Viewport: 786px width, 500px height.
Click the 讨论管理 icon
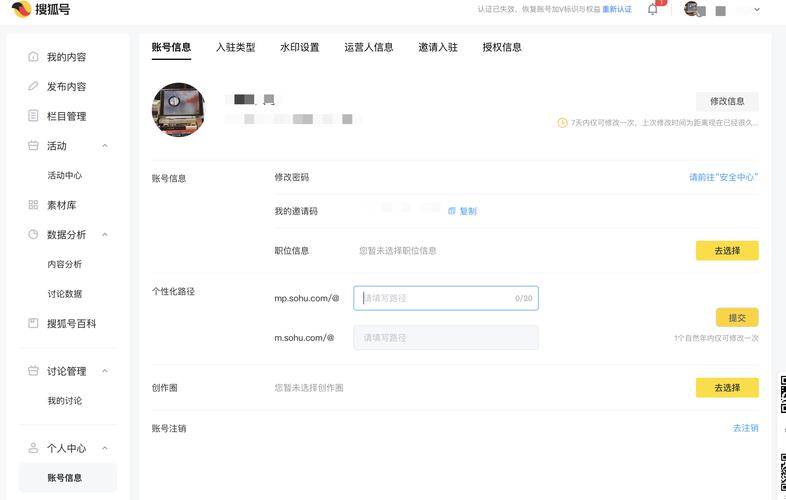(x=33, y=371)
